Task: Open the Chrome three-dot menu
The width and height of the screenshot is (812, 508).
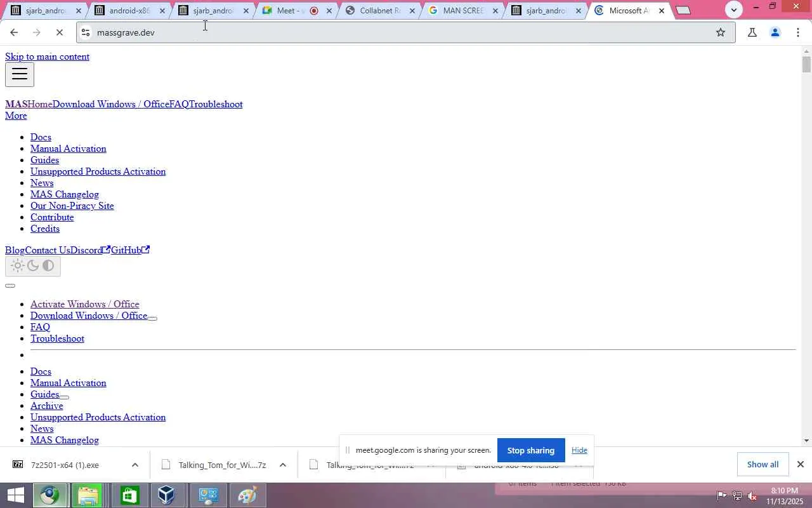Action: click(797, 32)
